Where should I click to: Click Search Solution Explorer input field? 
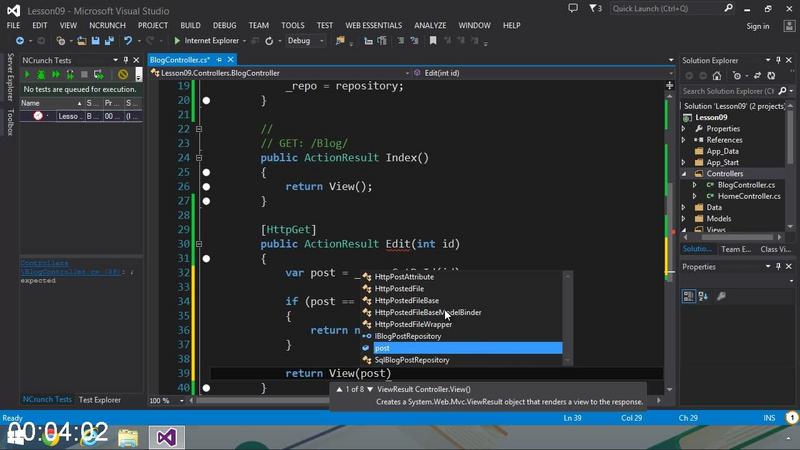point(728,91)
